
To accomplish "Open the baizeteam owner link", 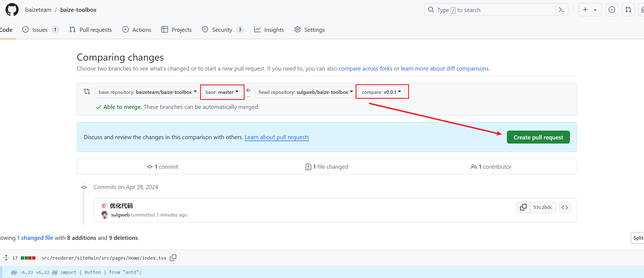I will click(x=38, y=10).
